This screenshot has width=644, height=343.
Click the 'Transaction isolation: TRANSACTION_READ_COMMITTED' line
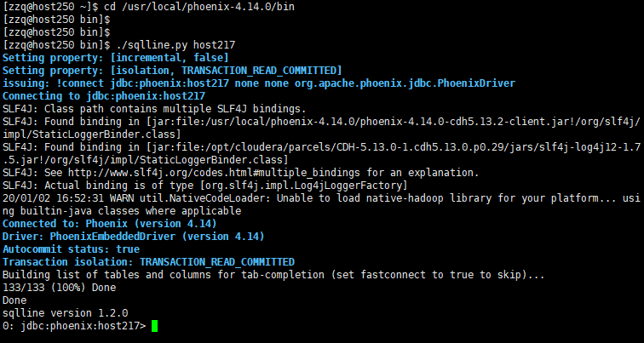tap(148, 261)
